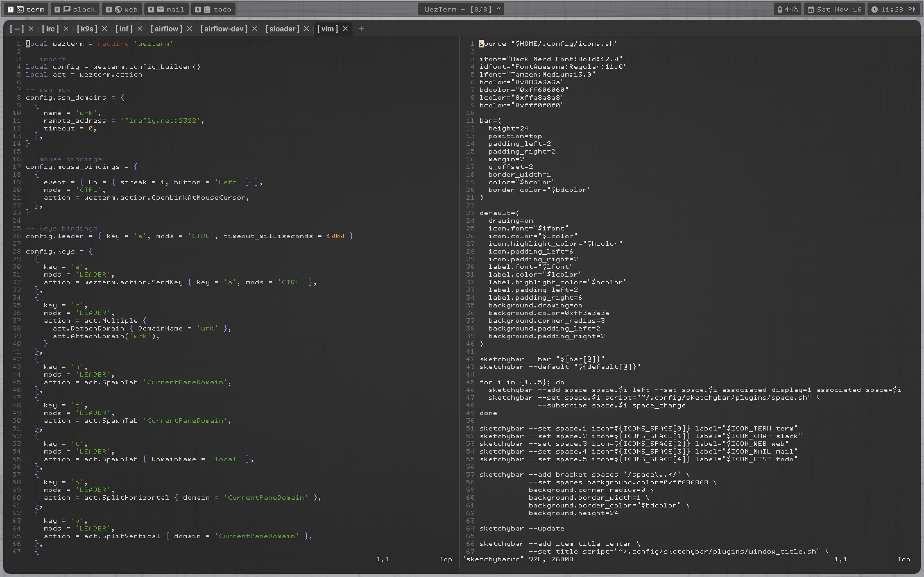924x577 pixels.
Task: Activate the vim tab
Action: point(327,29)
